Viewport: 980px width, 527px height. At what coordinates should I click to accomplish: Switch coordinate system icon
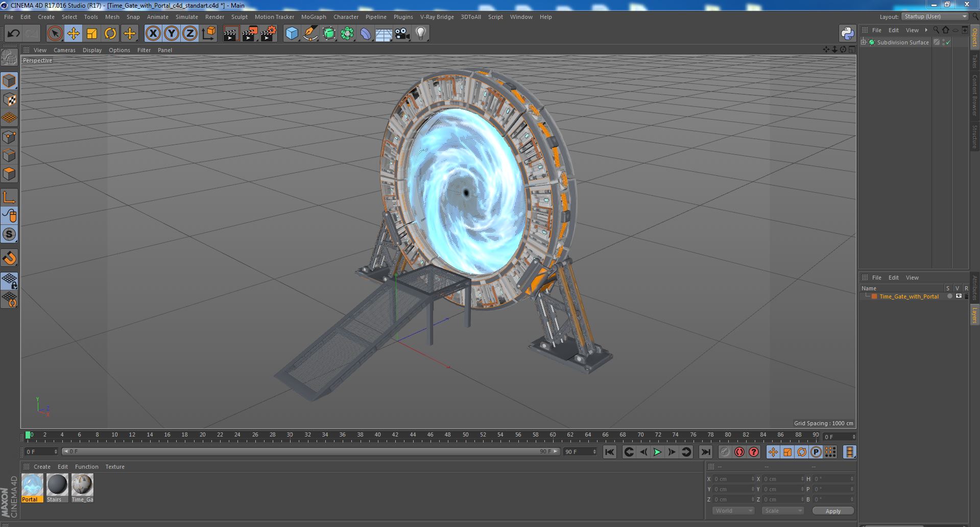(208, 34)
